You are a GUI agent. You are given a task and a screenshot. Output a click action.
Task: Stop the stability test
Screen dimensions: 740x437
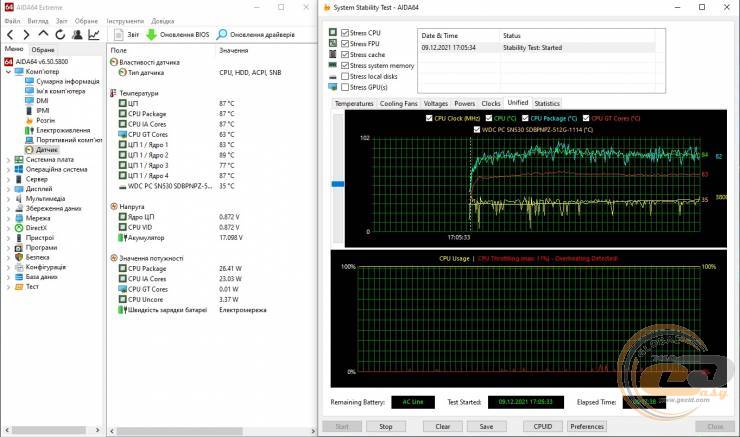(386, 426)
